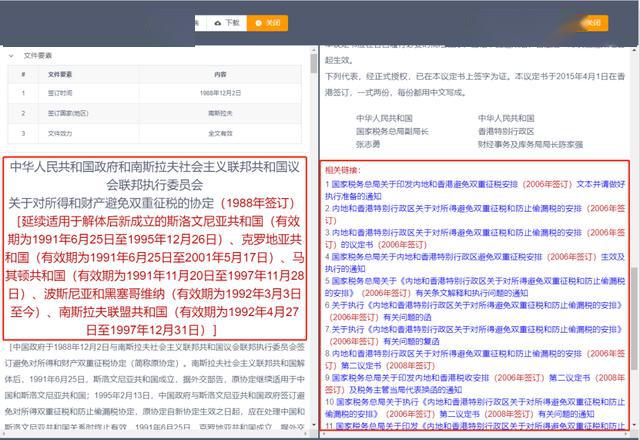
Task: Open link 1 国家税务总局关于印发内地和香港避免双重征税安排
Action: click(x=475, y=190)
